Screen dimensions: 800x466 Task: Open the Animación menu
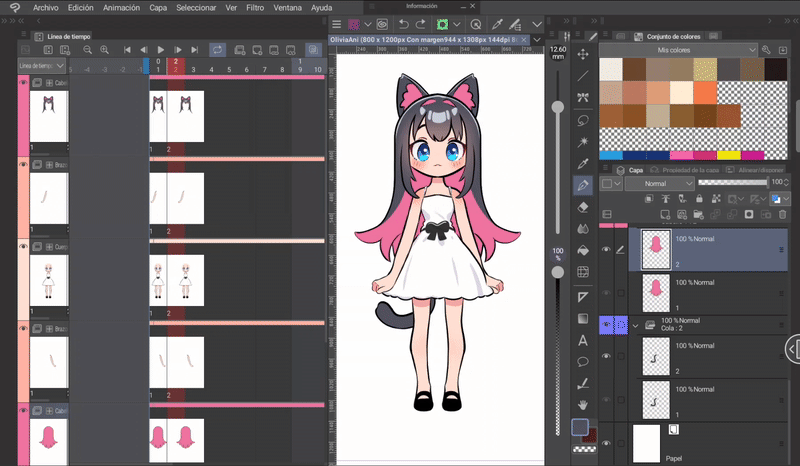[121, 7]
